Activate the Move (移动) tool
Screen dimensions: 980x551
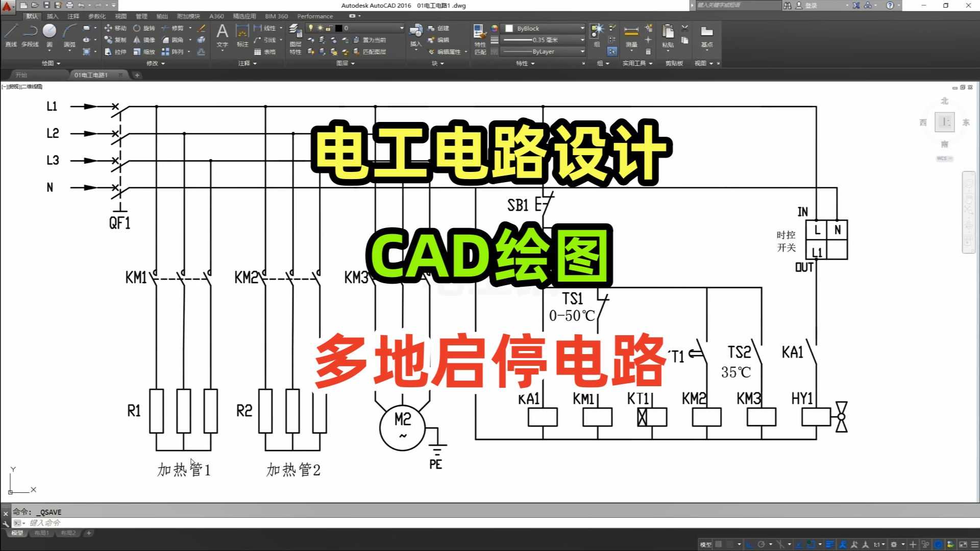click(115, 28)
